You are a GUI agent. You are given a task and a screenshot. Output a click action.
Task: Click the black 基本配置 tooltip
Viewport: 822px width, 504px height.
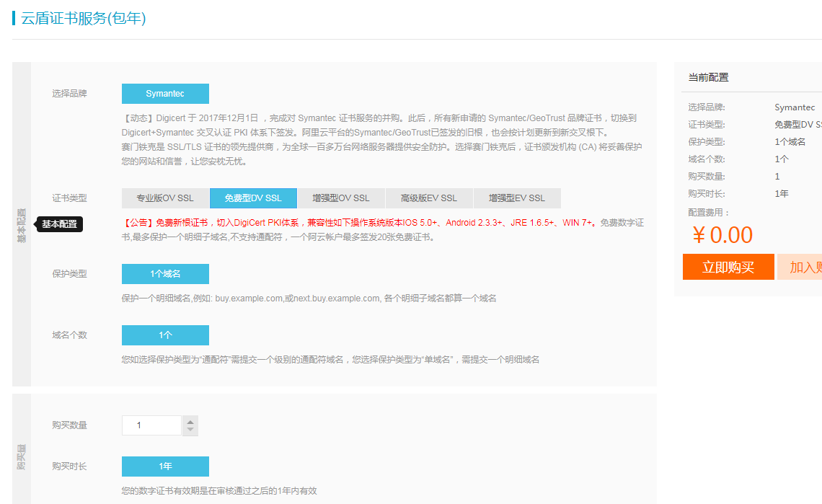pyautogui.click(x=59, y=224)
